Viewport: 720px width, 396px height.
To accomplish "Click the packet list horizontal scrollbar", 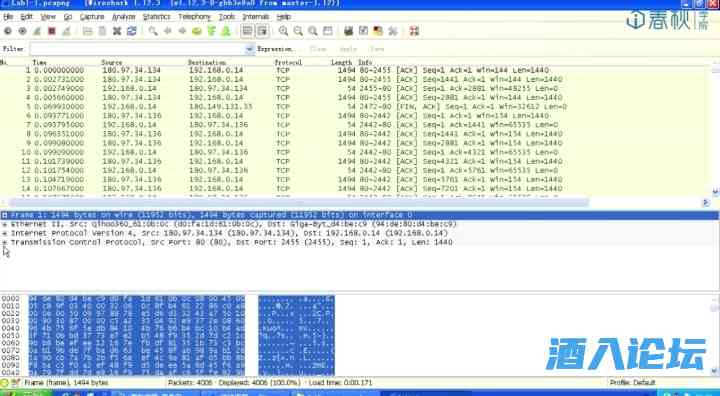I will coord(298,202).
